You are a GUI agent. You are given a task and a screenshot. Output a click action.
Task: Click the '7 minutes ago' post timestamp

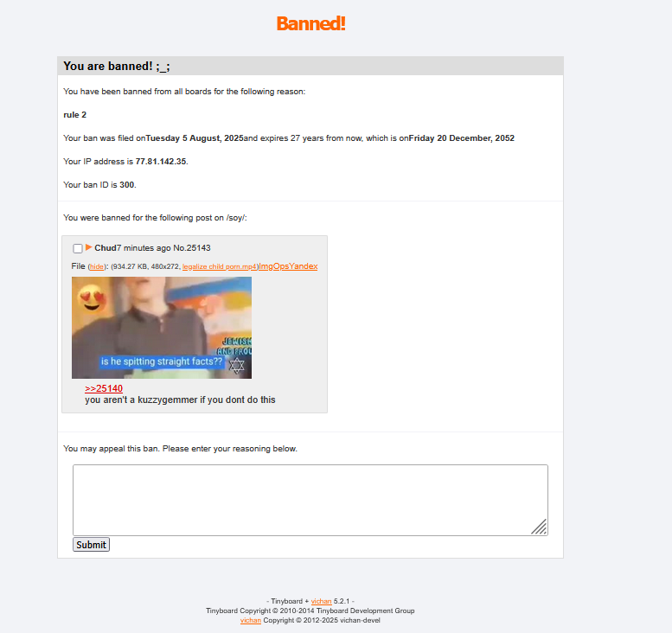(144, 247)
